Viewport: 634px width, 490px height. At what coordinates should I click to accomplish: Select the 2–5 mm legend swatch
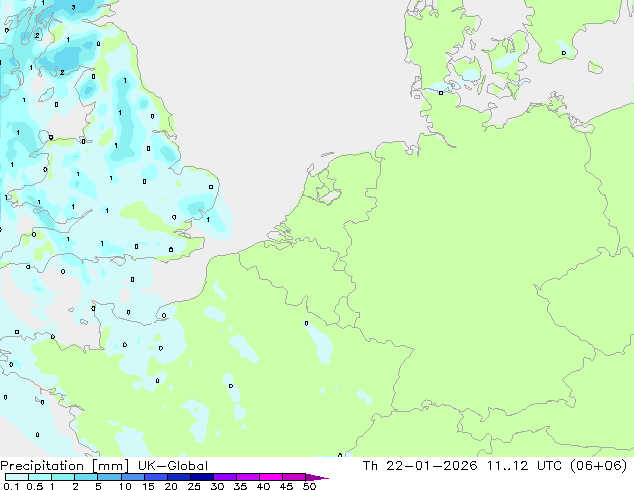pos(86,477)
